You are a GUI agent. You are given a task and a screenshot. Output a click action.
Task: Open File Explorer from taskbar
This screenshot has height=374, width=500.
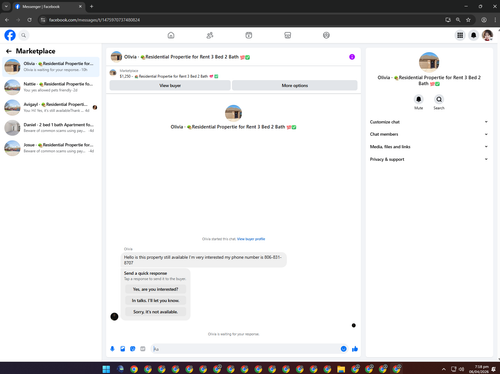click(x=341, y=369)
